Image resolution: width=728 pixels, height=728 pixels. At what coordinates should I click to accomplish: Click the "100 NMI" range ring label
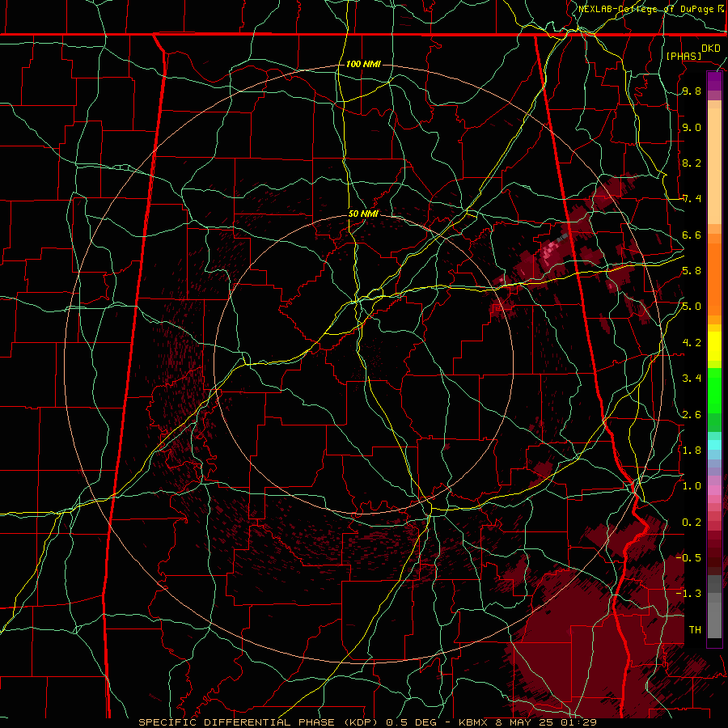coord(363,64)
